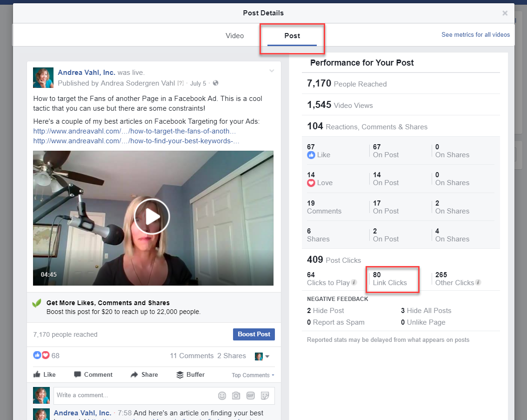Open Andrea Vahl, Inc. page name in post header

87,73
